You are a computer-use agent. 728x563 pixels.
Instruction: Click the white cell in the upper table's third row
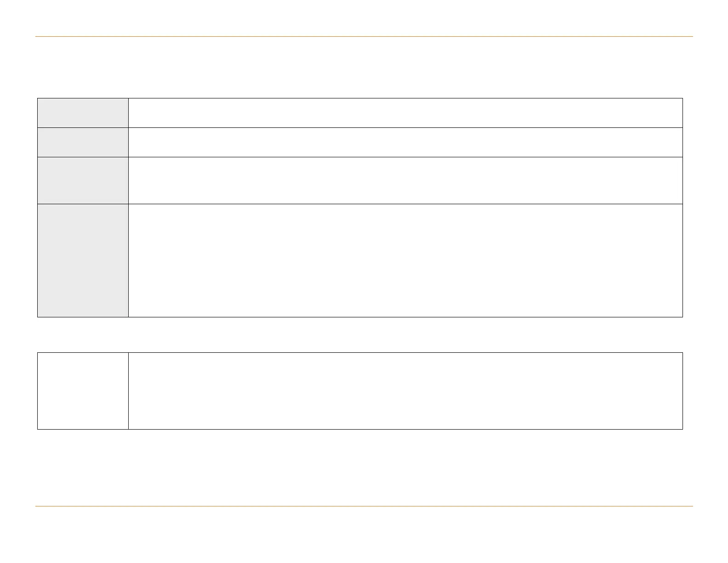[x=405, y=180]
